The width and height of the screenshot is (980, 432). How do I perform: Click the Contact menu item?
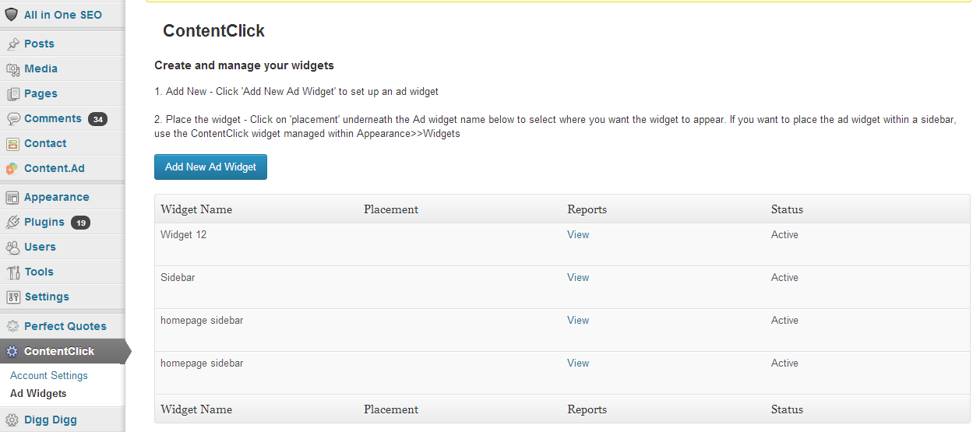tap(45, 143)
